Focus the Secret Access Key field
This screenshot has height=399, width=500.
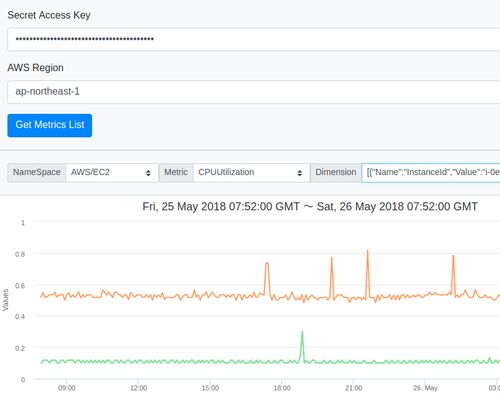pyautogui.click(x=254, y=40)
